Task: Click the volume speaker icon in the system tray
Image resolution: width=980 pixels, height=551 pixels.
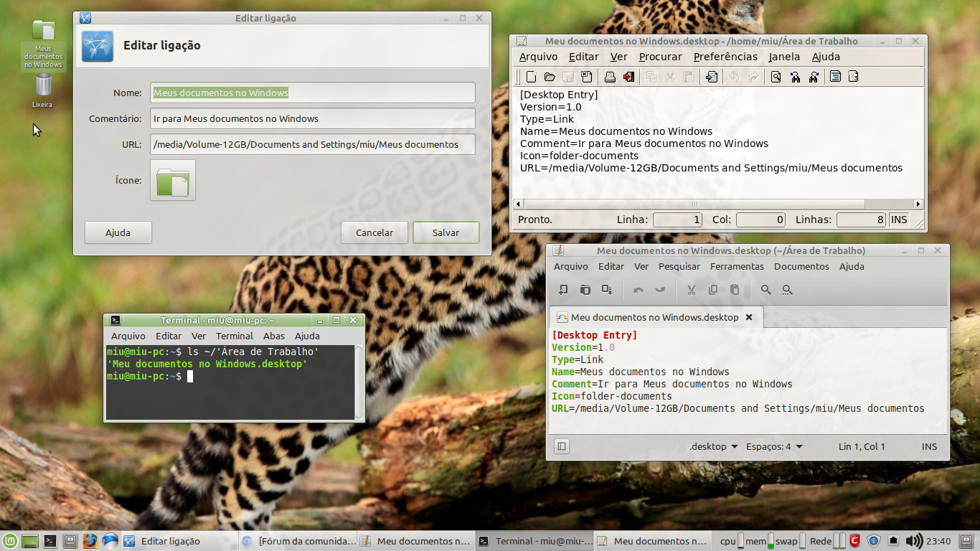Action: (x=913, y=541)
